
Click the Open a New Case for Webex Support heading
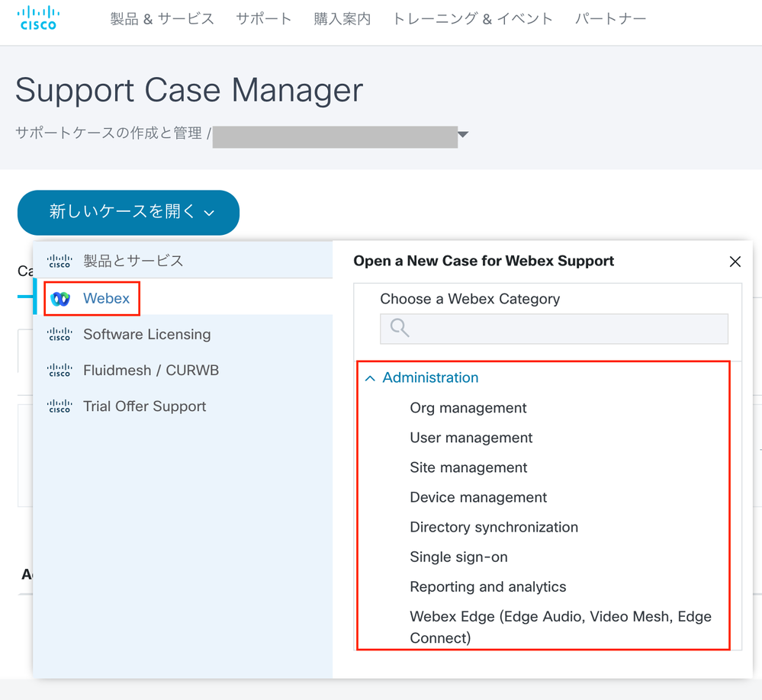coord(484,261)
